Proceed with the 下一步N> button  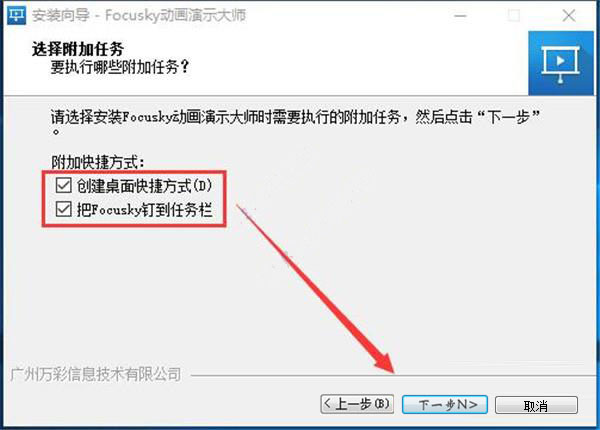[x=445, y=404]
